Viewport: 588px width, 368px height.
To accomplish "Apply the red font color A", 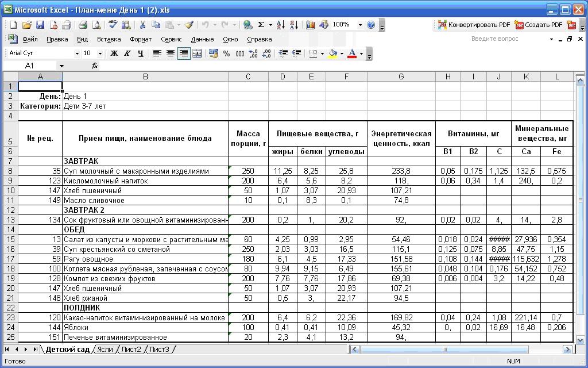I will click(352, 53).
